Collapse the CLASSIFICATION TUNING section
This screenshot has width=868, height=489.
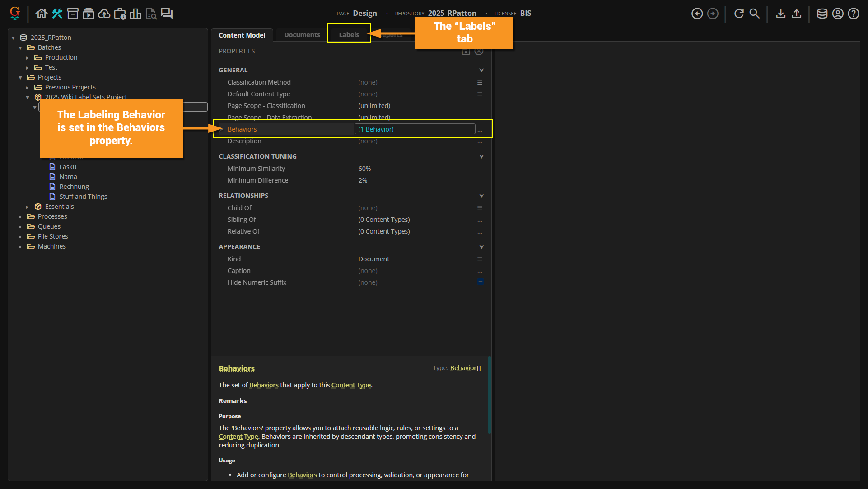point(481,156)
